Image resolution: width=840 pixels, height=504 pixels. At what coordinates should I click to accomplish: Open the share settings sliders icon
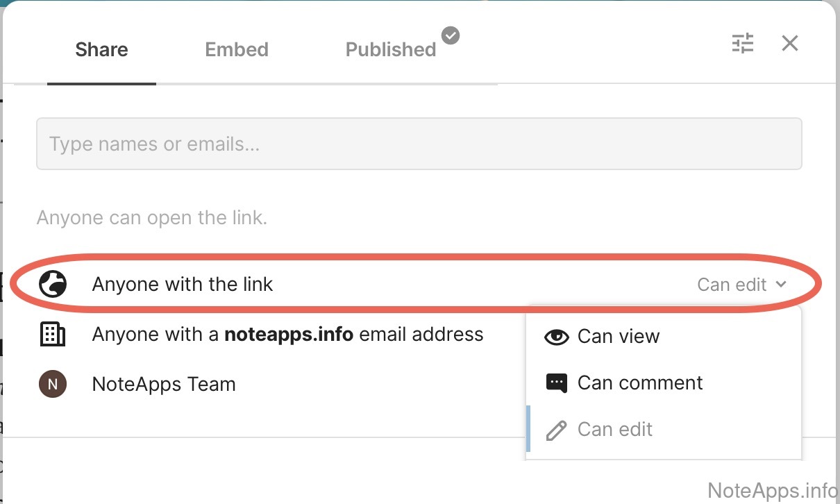coord(743,44)
